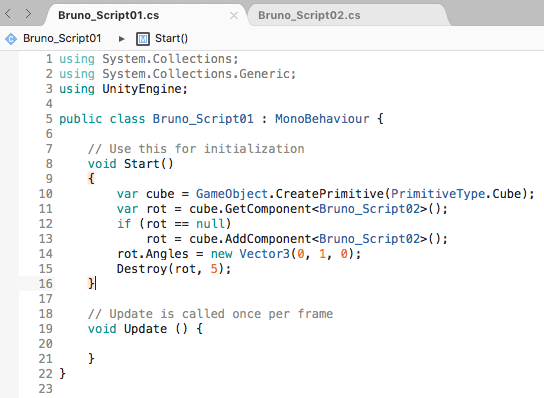Click on 'System.Collections;' in line 1
Screen dimensions: 544x398
[170, 59]
